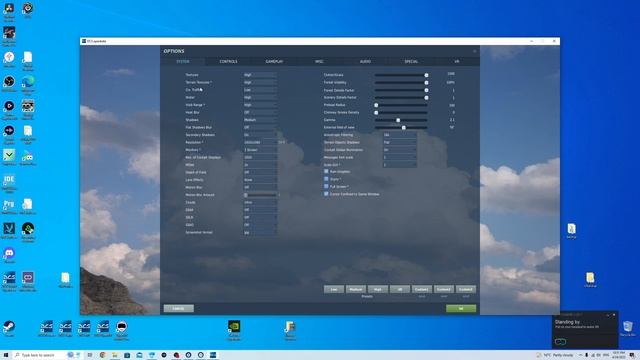The image size is (640, 360).
Task: Toggle Cursor Confined to Game Window checkbox
Action: [x=326, y=194]
